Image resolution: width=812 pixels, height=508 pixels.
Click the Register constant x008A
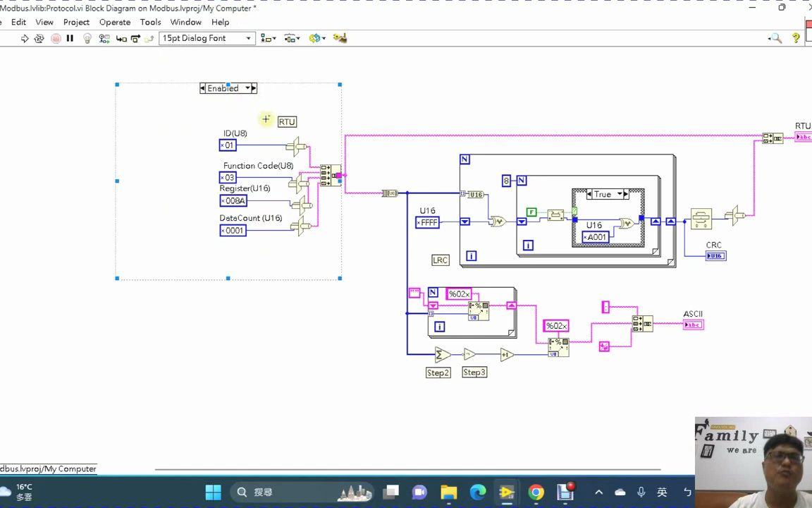point(233,201)
